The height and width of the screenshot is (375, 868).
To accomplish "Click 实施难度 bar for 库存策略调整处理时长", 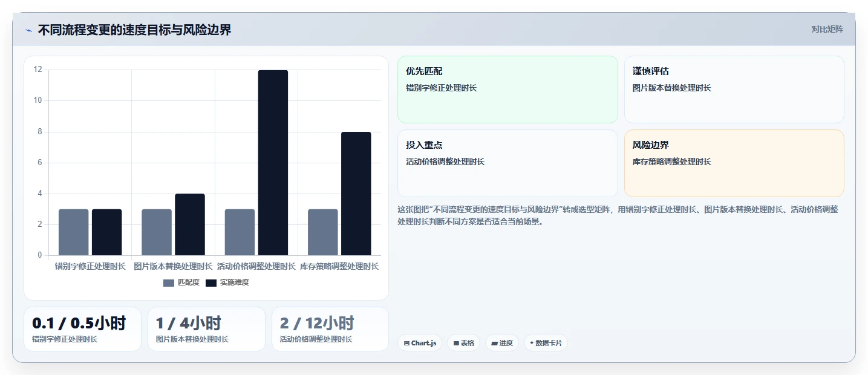I will coord(356,194).
